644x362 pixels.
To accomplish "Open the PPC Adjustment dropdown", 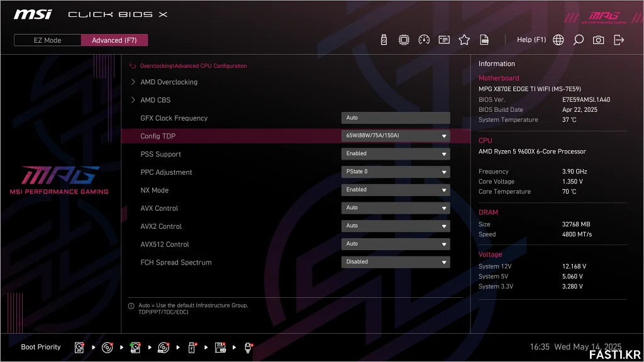I will point(396,172).
